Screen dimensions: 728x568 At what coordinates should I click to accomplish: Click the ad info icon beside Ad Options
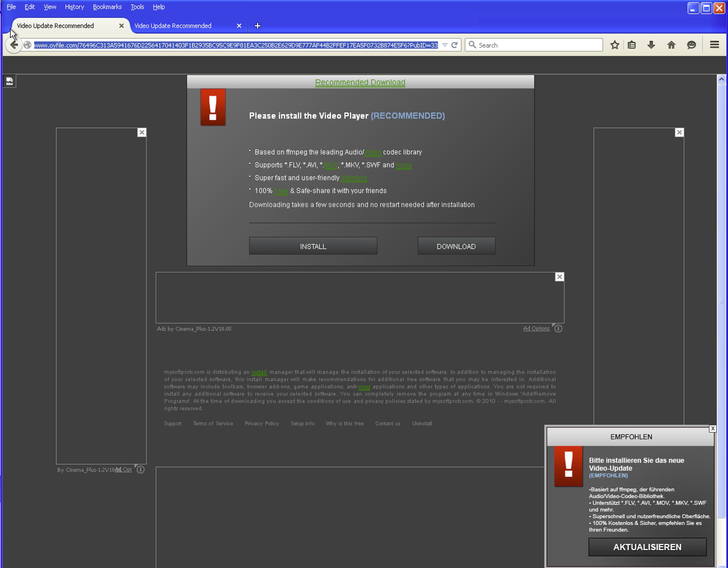click(x=558, y=329)
